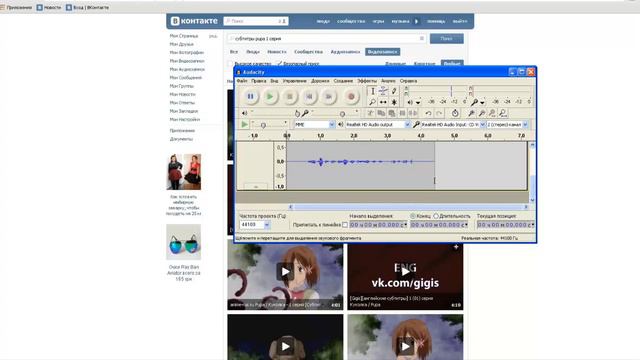
Task: Open the Анализ menu in Audacity
Action: pos(388,81)
